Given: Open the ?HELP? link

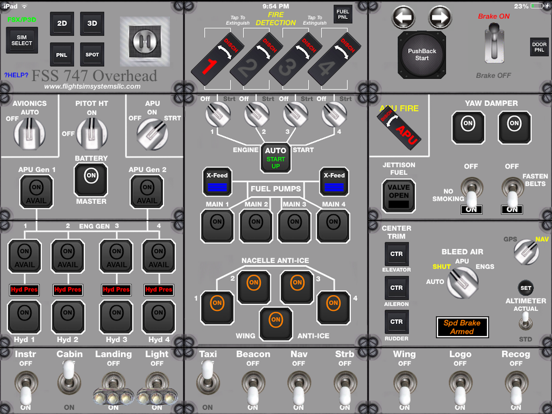Looking at the screenshot, I should click(x=16, y=75).
